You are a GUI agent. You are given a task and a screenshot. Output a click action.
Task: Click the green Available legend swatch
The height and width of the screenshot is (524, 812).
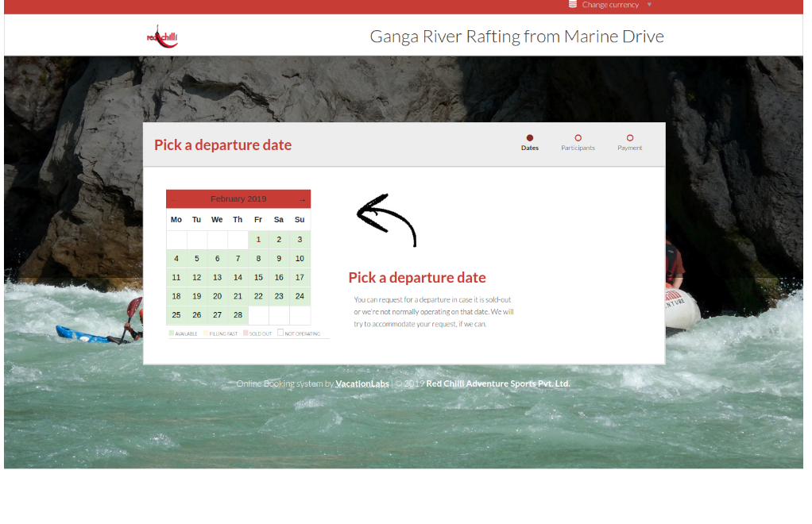[172, 333]
